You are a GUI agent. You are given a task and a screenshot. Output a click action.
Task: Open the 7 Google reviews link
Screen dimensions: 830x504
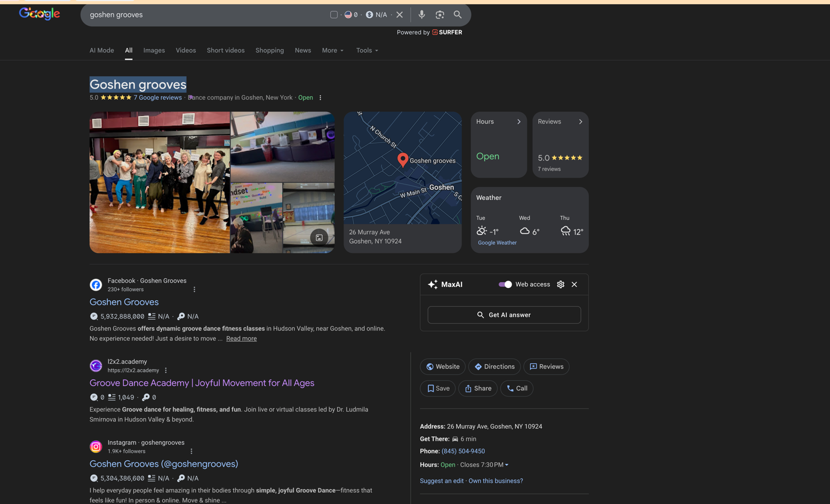coord(157,98)
